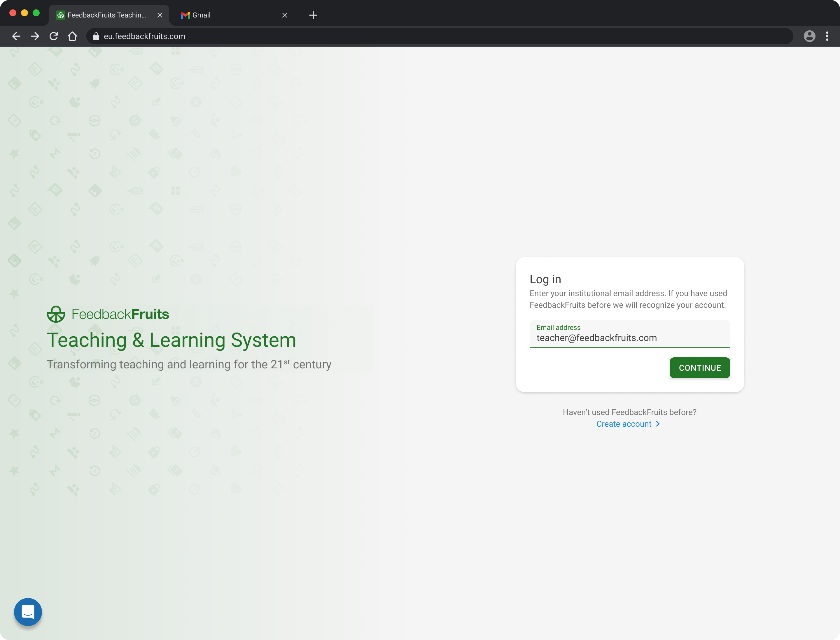Click the Gmail favicon in tab
This screenshot has height=640, width=840.
pos(185,15)
